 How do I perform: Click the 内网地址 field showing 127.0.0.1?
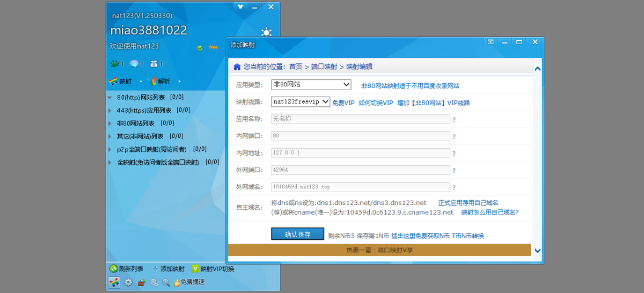361,153
